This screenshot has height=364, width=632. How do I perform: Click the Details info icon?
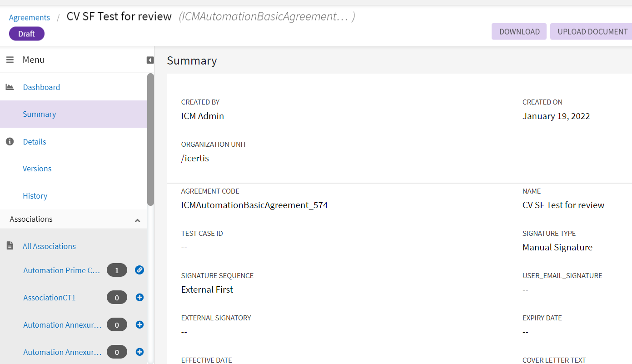pyautogui.click(x=10, y=142)
